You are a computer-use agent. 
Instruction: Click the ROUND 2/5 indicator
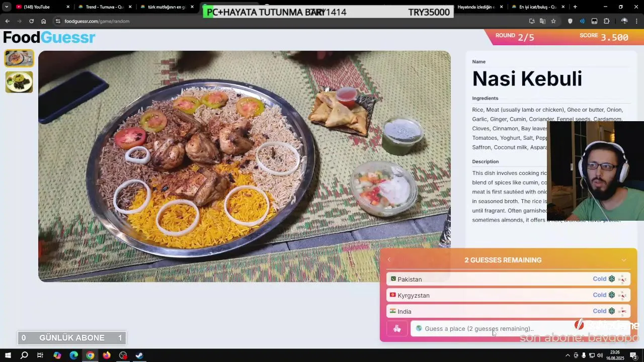point(515,37)
